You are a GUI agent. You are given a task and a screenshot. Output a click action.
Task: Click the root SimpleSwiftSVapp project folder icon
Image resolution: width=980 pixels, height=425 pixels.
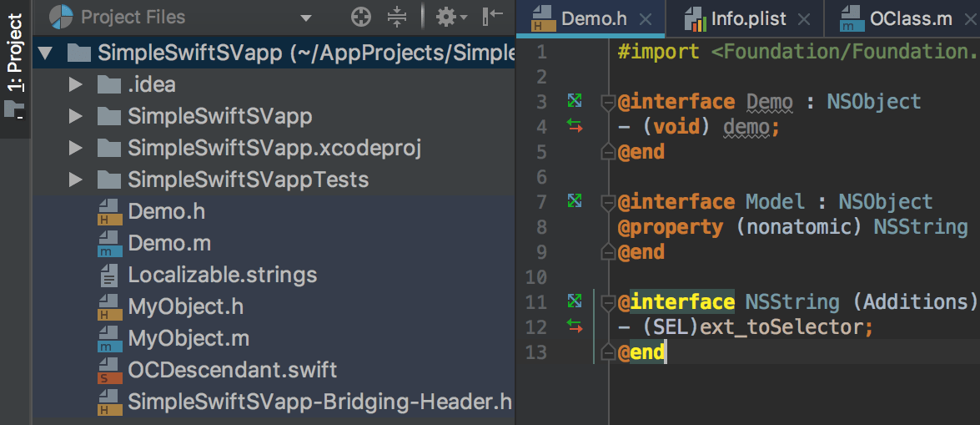[x=78, y=53]
